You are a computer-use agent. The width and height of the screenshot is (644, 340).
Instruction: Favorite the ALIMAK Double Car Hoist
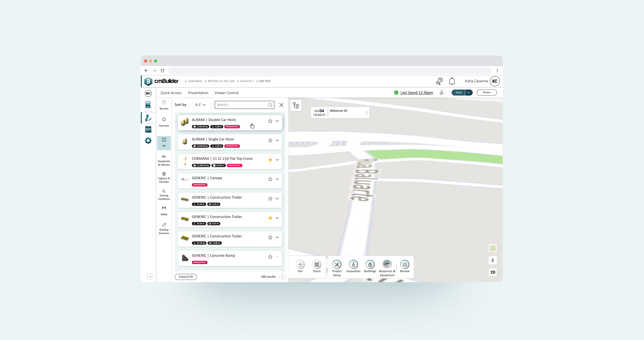click(x=270, y=121)
